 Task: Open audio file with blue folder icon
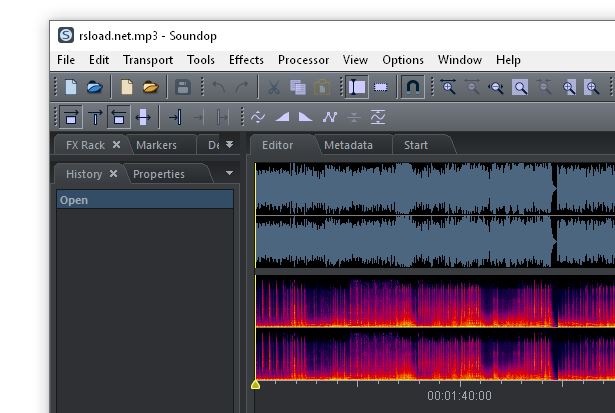(x=95, y=87)
